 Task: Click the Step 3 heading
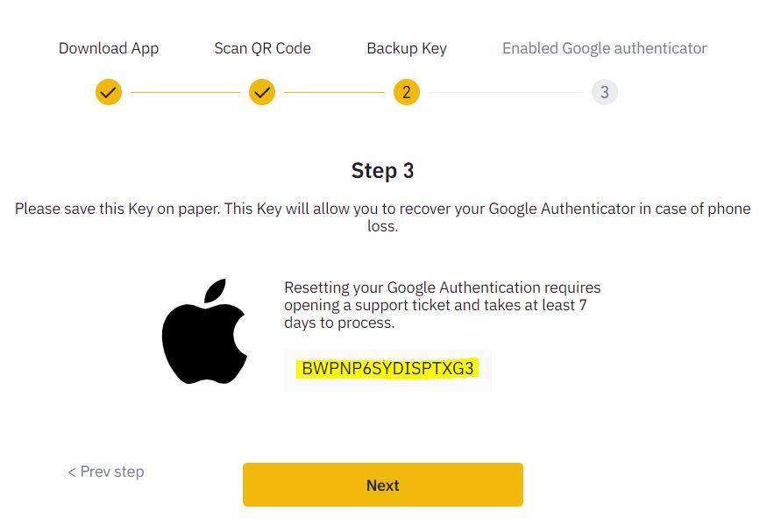coord(382,171)
